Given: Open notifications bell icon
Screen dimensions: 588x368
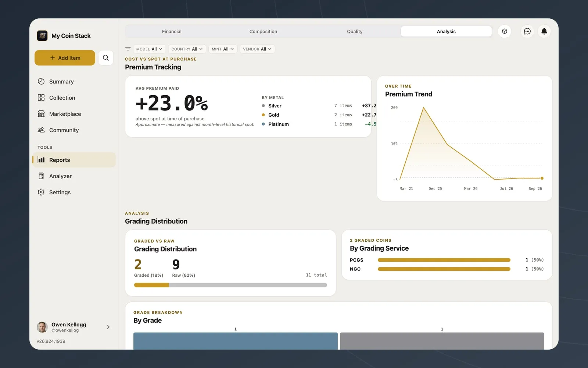Looking at the screenshot, I should tap(544, 31).
